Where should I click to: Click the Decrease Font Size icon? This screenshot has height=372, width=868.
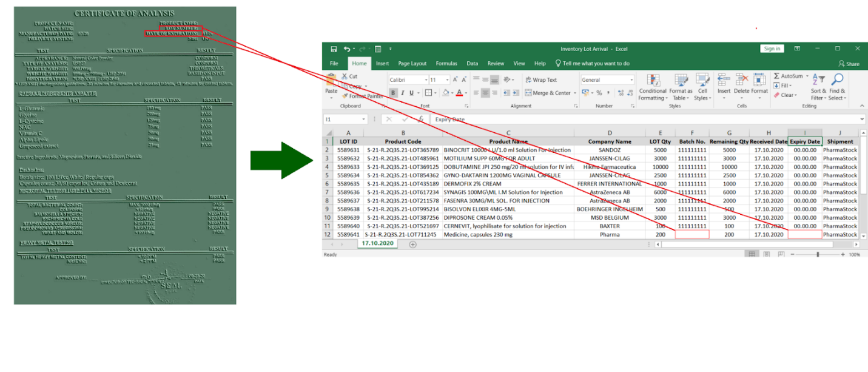pyautogui.click(x=464, y=79)
